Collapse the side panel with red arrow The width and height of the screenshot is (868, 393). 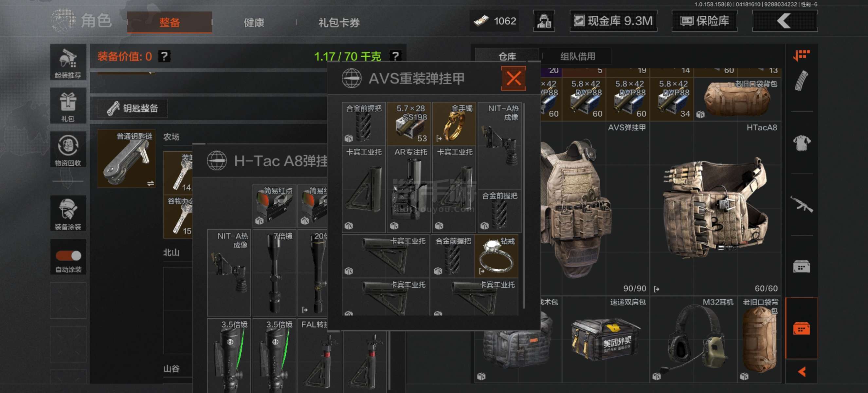pyautogui.click(x=802, y=371)
